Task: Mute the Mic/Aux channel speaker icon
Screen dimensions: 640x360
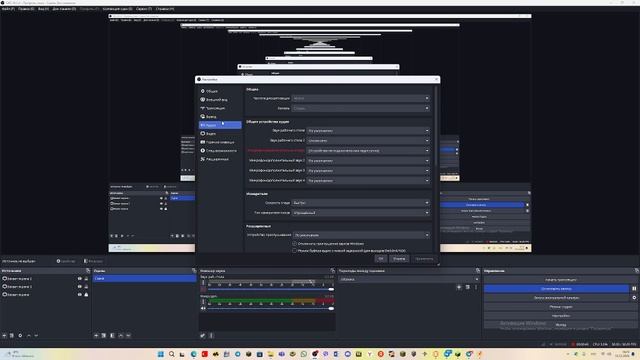Action: click(203, 309)
